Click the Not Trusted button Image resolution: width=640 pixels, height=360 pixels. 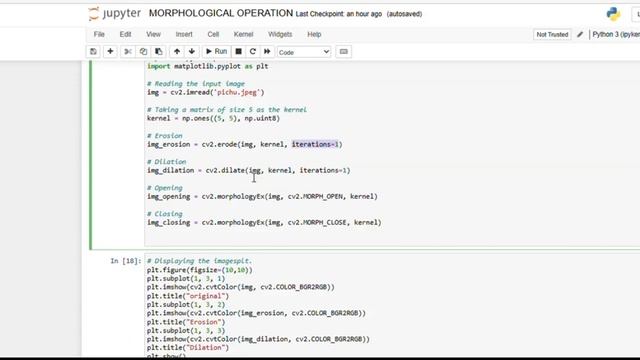pyautogui.click(x=552, y=35)
